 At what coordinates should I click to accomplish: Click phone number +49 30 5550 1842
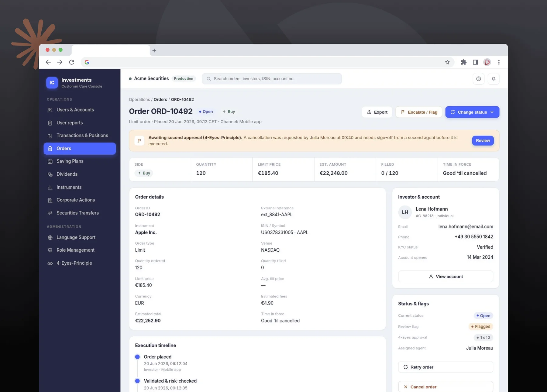tap(474, 237)
